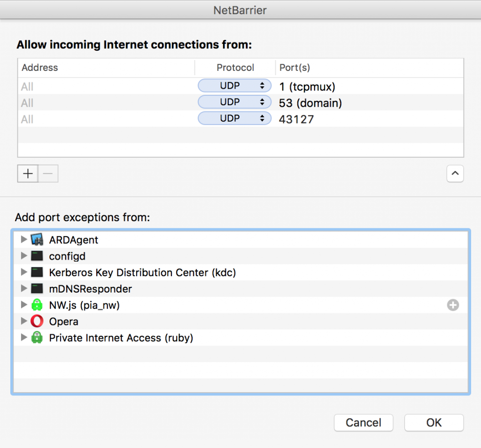Select the Private Internet Access (ruby) row
Image resolution: width=481 pixels, height=448 pixels.
tap(241, 338)
